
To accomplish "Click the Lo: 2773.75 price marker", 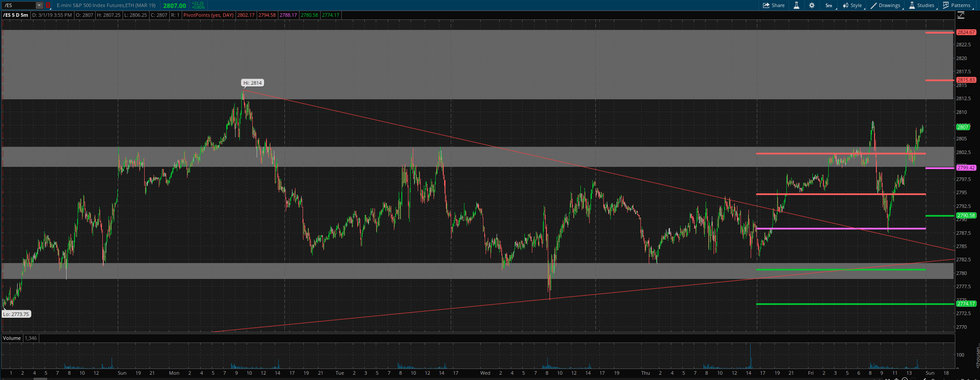I will coord(16,314).
